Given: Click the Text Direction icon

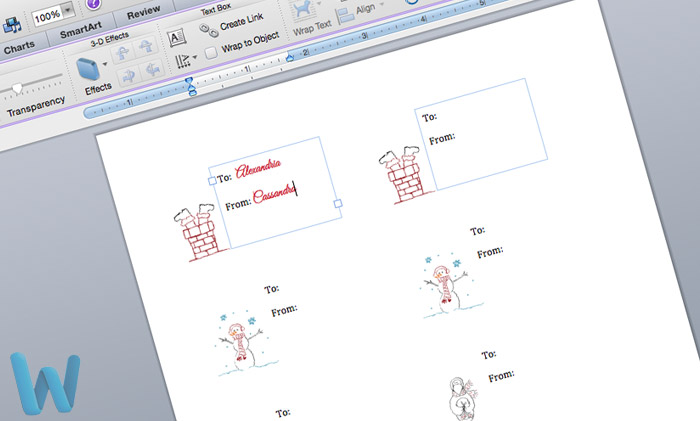Looking at the screenshot, I should (x=182, y=61).
